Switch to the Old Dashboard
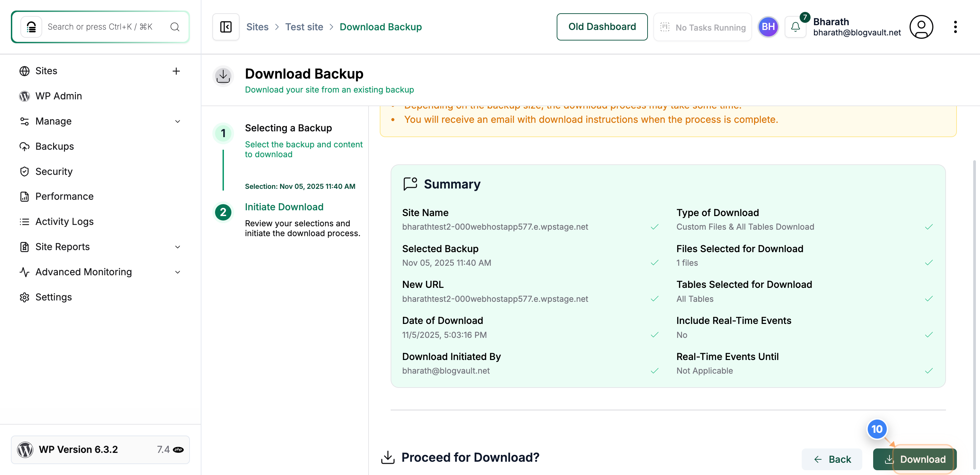Viewport: 980px width, 475px height. (x=602, y=27)
